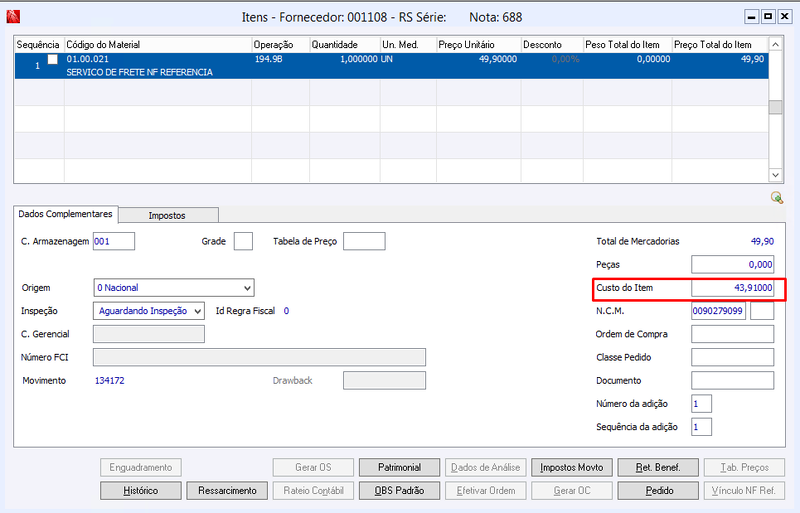Click the OBS Padrão button
This screenshot has width=800, height=513.
pyautogui.click(x=399, y=491)
